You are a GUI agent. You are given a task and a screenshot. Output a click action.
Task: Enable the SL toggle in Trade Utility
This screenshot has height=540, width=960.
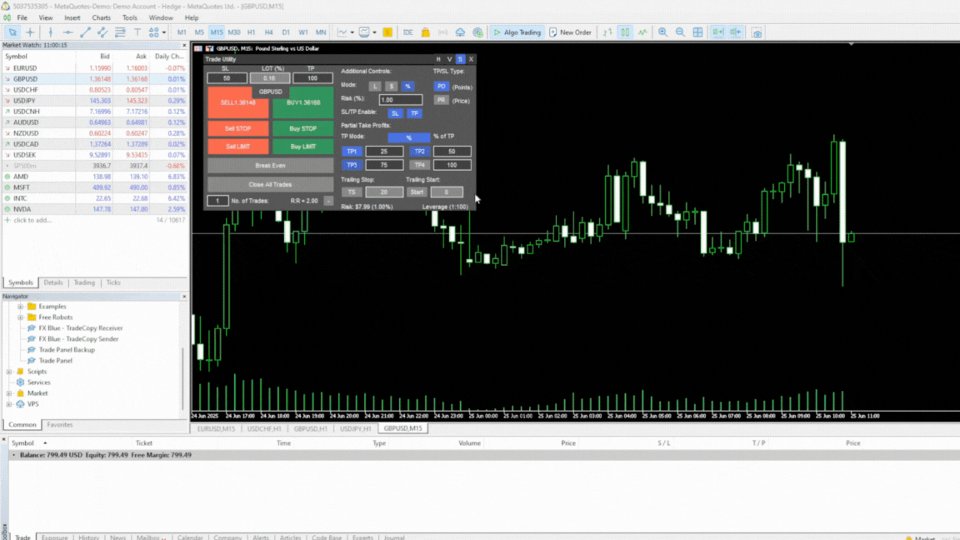coord(395,113)
